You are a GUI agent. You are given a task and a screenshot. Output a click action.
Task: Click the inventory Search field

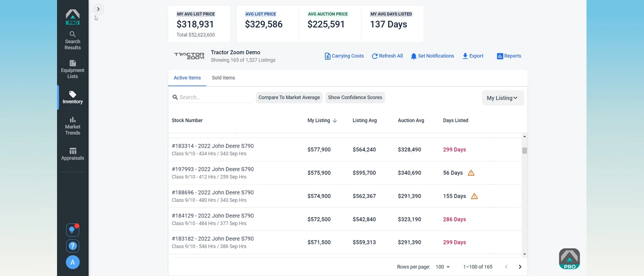[214, 97]
